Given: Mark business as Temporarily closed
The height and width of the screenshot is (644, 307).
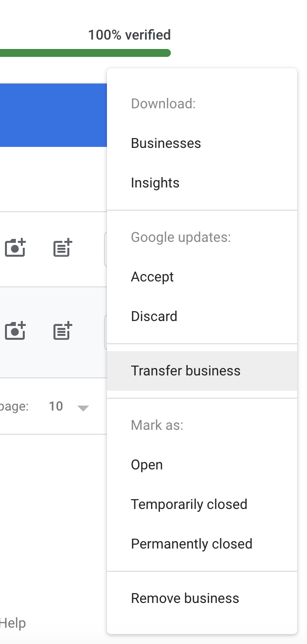Looking at the screenshot, I should (x=189, y=505).
